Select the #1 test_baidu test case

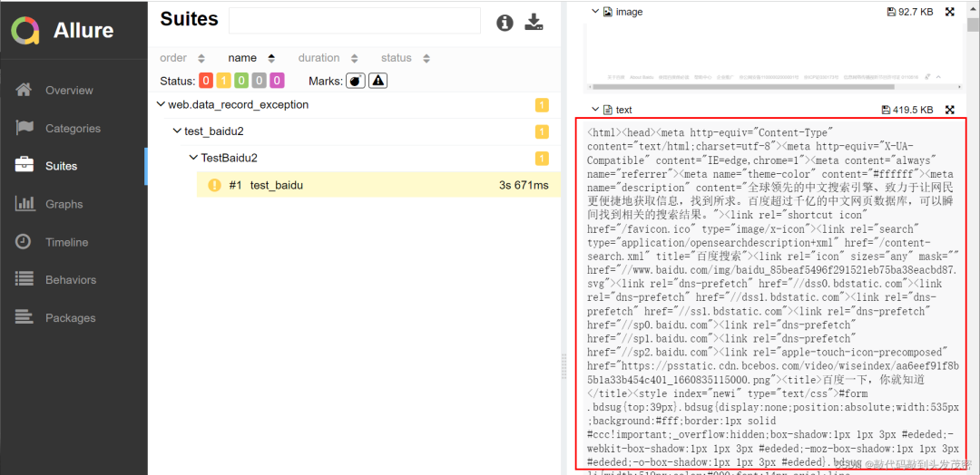point(378,185)
